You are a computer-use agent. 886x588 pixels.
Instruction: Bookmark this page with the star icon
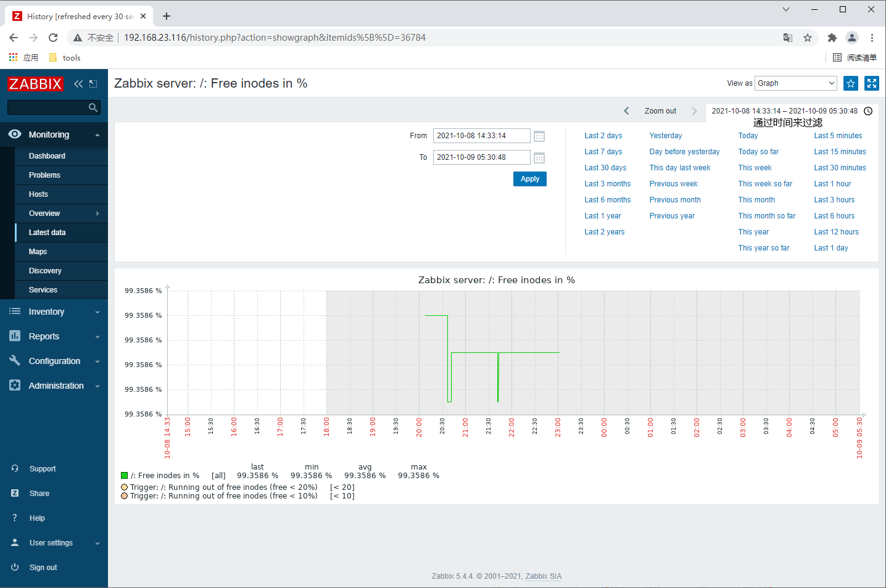pos(808,38)
